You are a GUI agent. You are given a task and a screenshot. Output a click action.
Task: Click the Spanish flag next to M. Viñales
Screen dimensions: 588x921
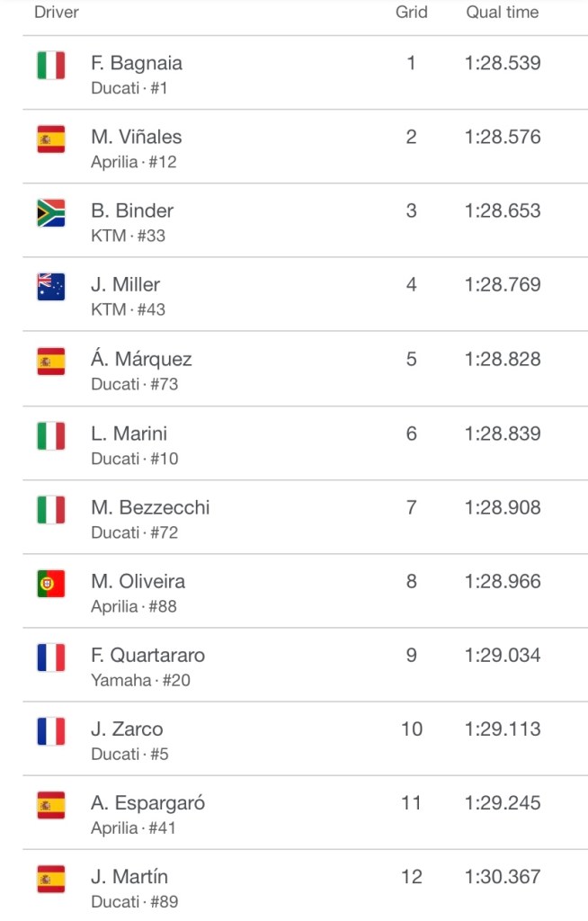tap(51, 139)
